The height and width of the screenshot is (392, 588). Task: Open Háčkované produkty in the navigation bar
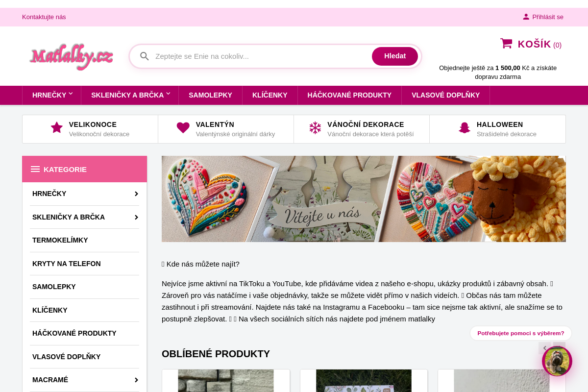click(x=349, y=95)
